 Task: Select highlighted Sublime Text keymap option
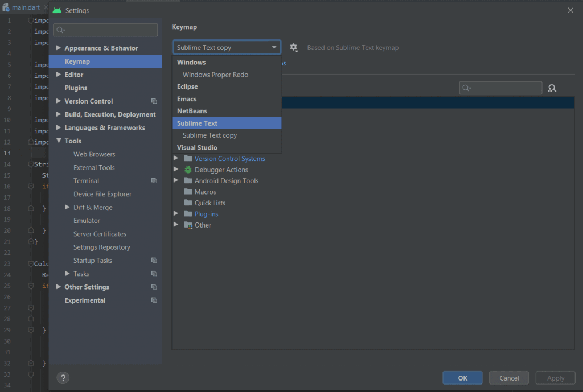pos(227,123)
